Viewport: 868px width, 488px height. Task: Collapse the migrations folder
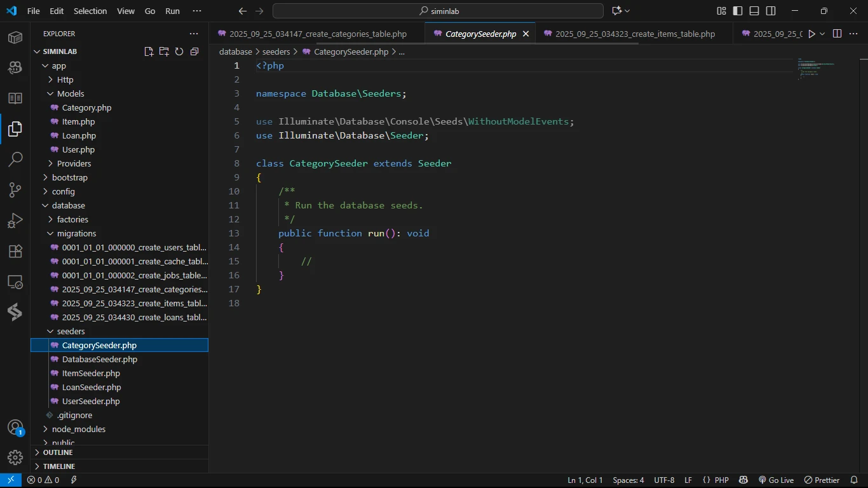[76, 233]
